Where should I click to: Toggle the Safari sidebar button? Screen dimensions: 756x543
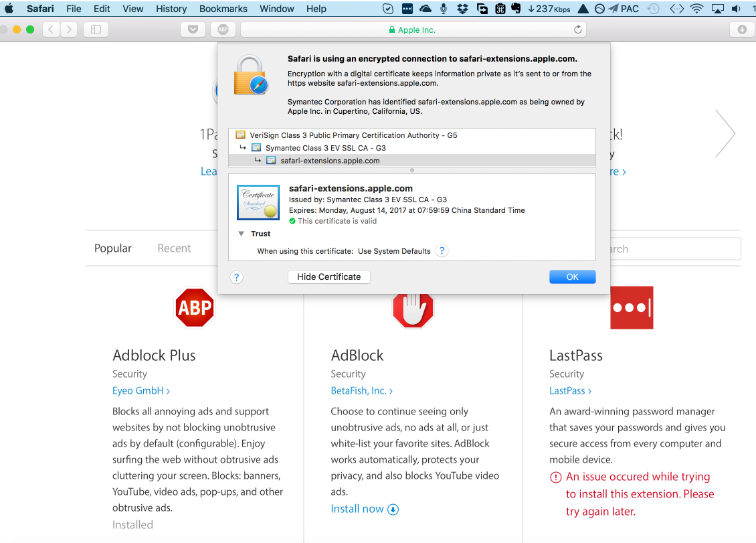96,29
